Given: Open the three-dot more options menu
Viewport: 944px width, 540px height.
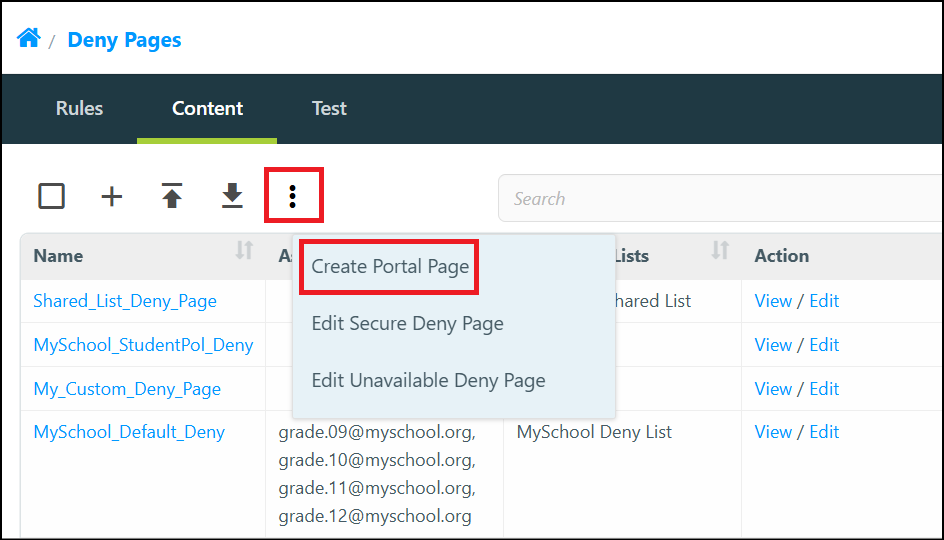Looking at the screenshot, I should (x=293, y=196).
